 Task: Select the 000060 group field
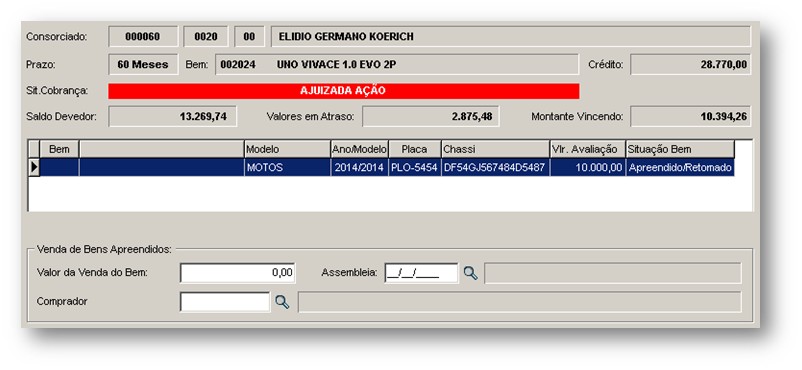(x=143, y=36)
